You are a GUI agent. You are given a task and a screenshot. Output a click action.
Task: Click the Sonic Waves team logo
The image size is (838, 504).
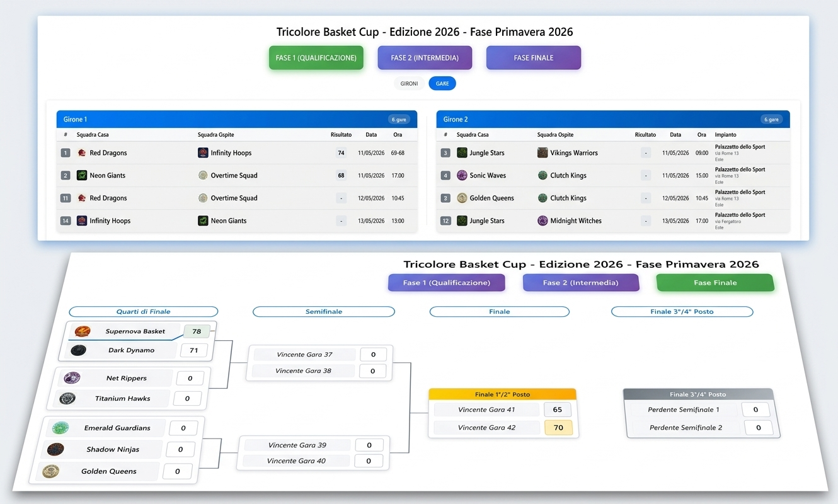462,176
